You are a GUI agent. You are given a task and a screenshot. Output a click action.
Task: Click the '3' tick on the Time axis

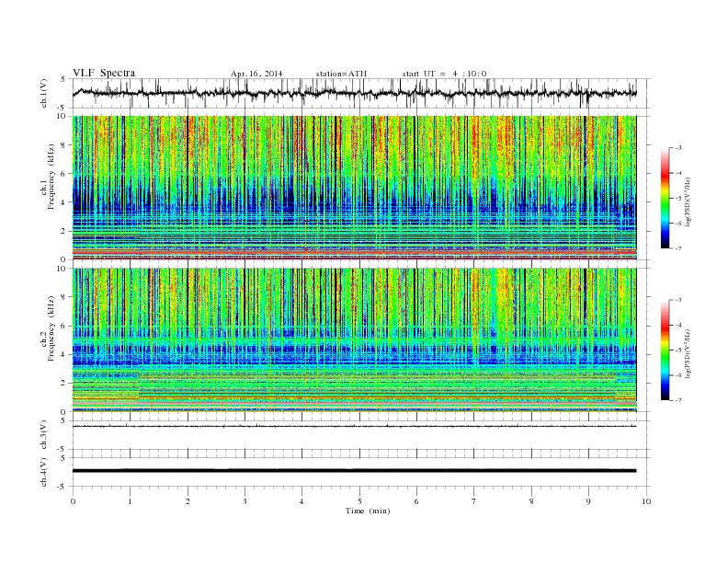pos(245,501)
